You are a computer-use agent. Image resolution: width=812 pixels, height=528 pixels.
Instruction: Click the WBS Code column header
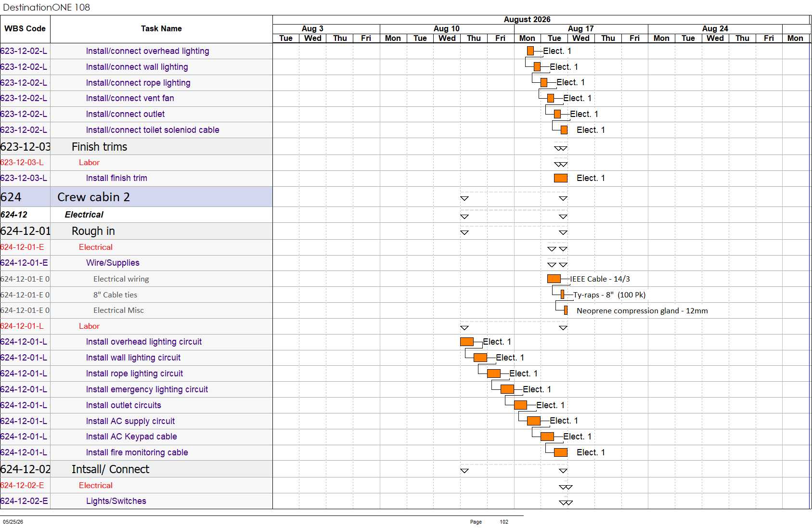coord(25,29)
